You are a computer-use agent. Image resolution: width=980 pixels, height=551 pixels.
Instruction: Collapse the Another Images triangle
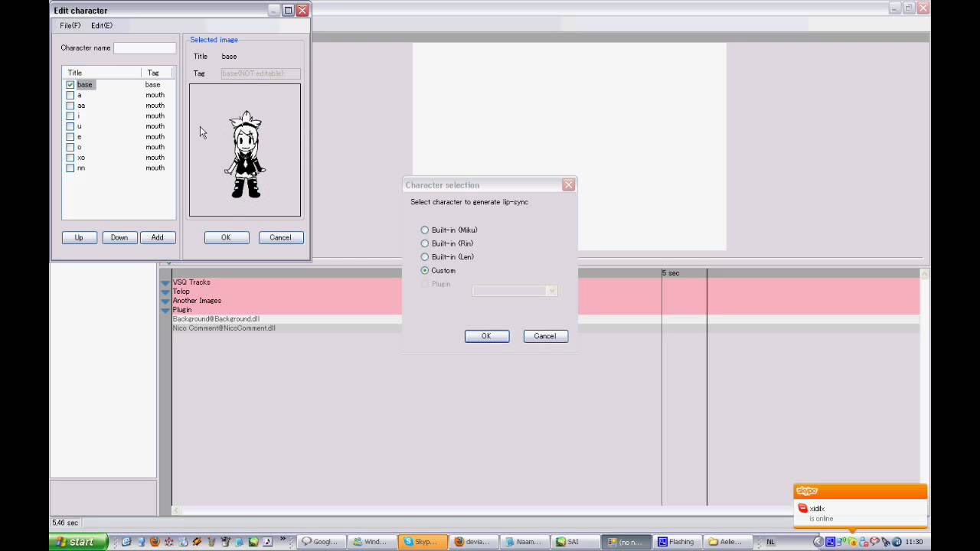pyautogui.click(x=165, y=301)
